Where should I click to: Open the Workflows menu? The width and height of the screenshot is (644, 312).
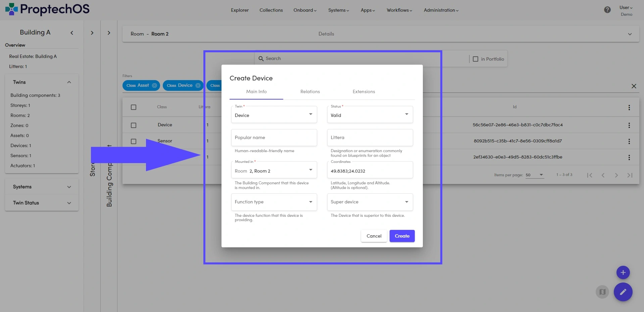coord(399,10)
